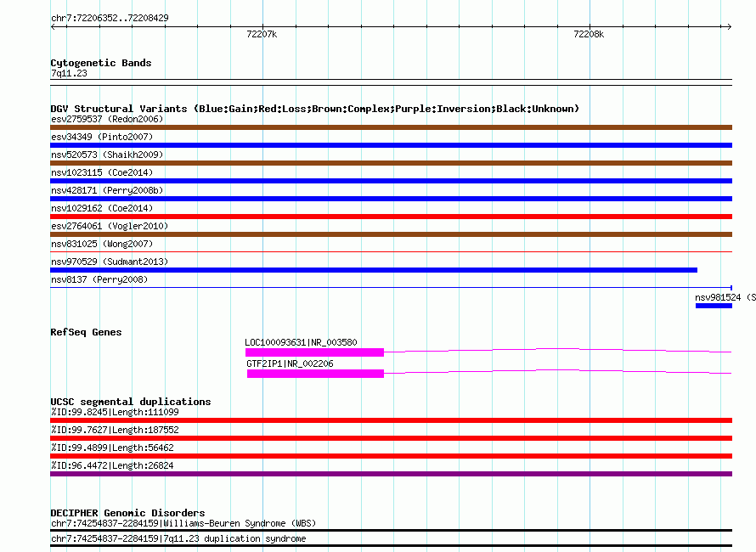
Task: Select blue bar nsv428171 (Perry2008b)
Action: (x=391, y=199)
